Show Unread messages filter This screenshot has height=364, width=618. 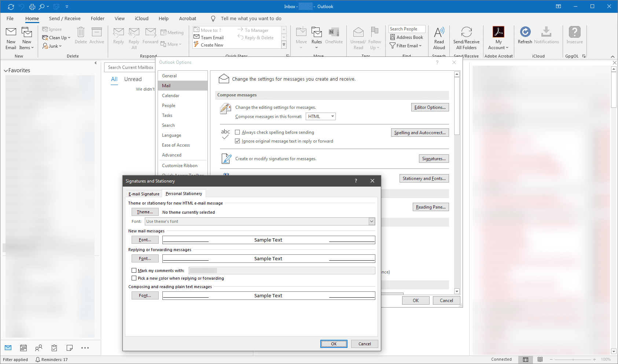(133, 79)
